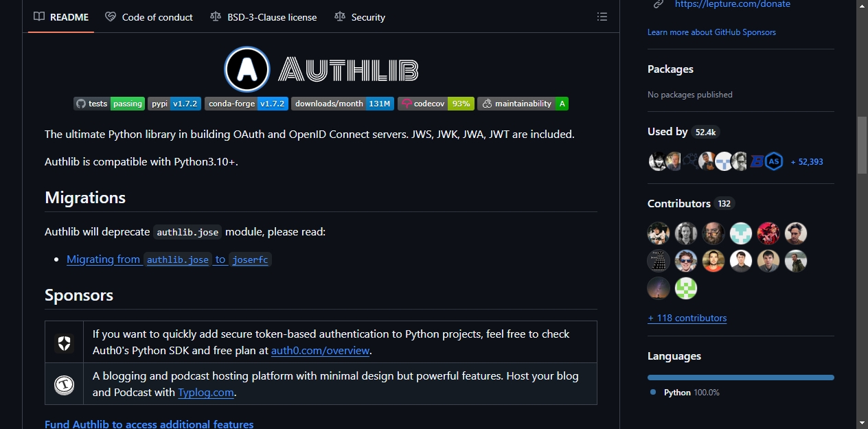868x429 pixels.
Task: Open Fund Authlib to access additional features
Action: (x=149, y=424)
